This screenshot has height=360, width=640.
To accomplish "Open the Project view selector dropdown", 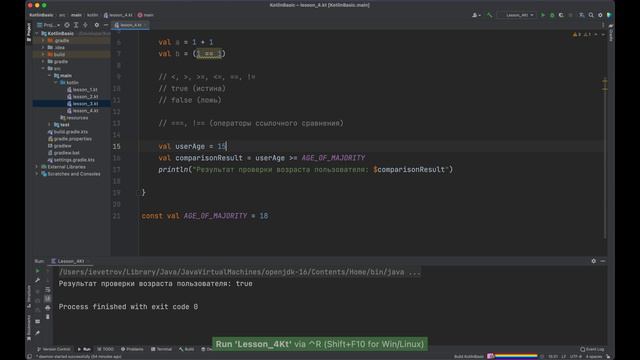I will coord(49,25).
